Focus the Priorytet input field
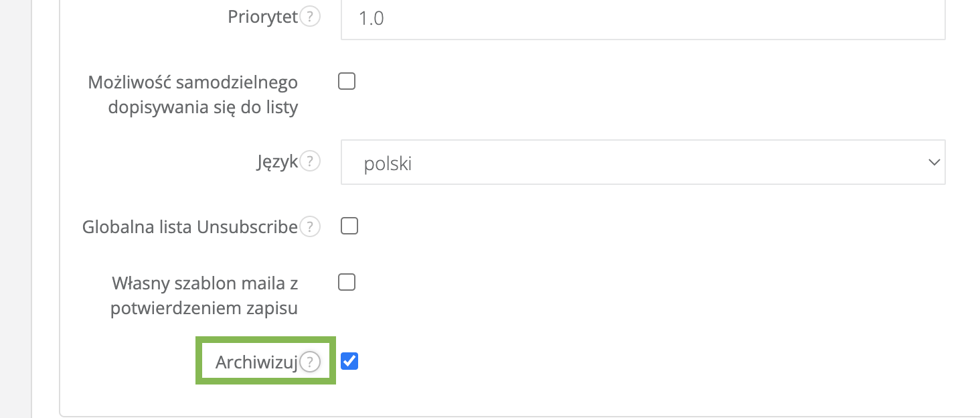 click(643, 18)
